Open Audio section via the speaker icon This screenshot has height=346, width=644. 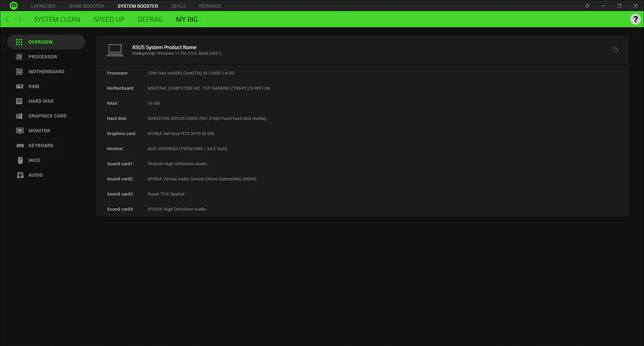pyautogui.click(x=19, y=175)
